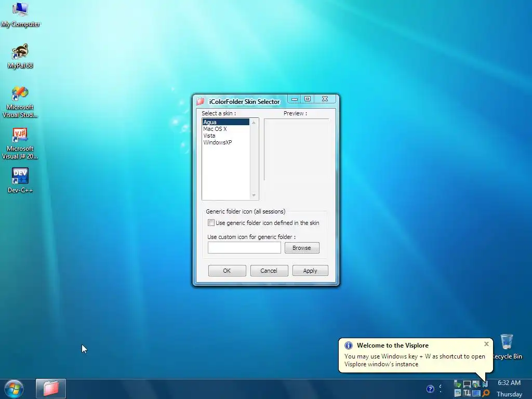Select the Aqua skin
This screenshot has height=399, width=532.
[225, 122]
